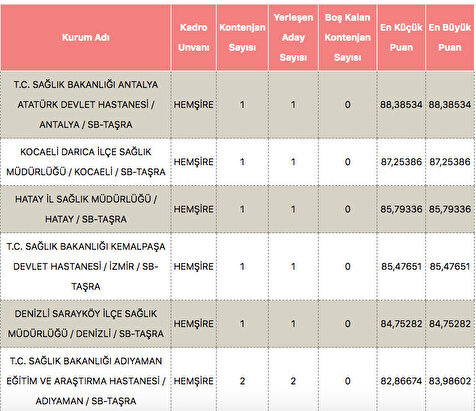Image resolution: width=476 pixels, height=411 pixels.
Task: Select the Kadro Unvanı column header
Action: [194, 37]
